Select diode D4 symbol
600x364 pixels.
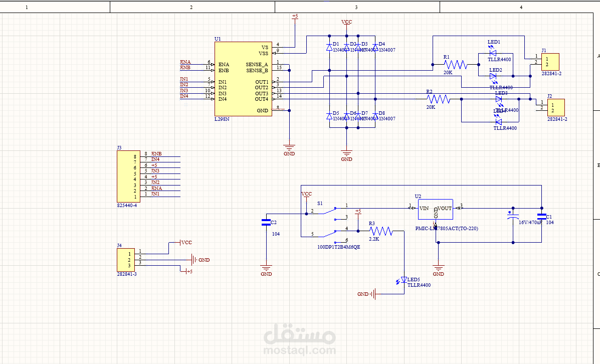point(375,47)
